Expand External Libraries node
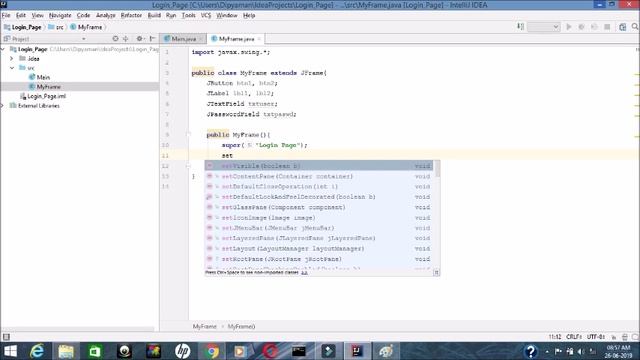Viewport: 640px width, 360px height. tap(2, 106)
